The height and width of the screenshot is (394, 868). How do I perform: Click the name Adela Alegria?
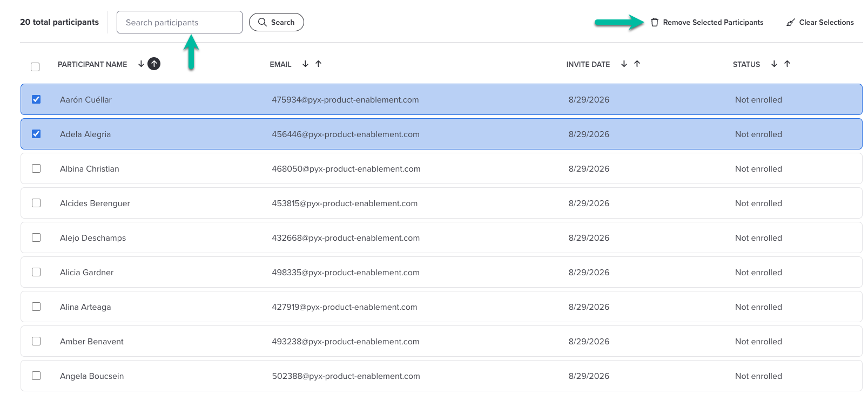point(85,134)
